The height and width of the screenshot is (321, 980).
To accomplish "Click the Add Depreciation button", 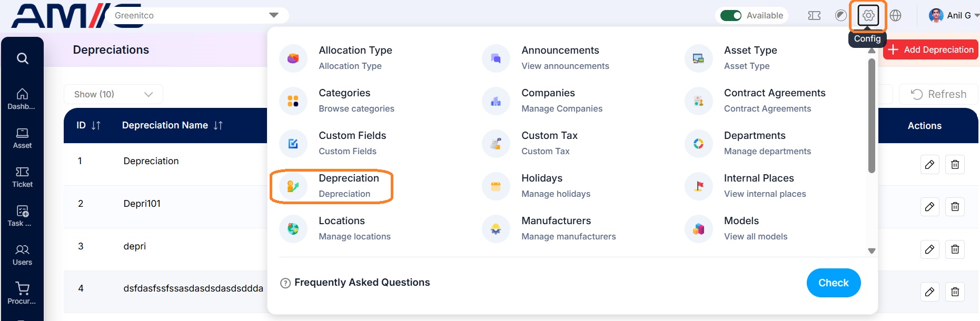I will 930,49.
